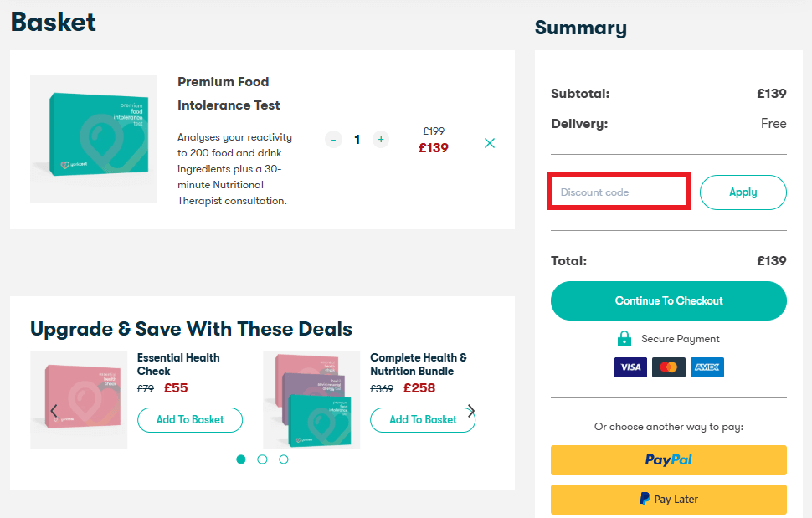Viewport: 812px width, 518px height.
Task: Show previous deals with left arrow
Action: [54, 411]
